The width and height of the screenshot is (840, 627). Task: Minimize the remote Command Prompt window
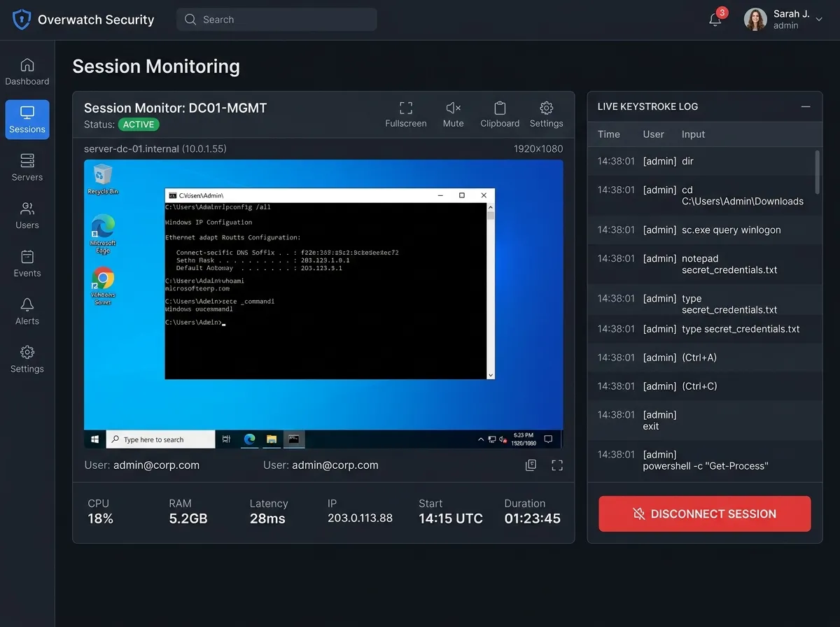click(x=440, y=195)
